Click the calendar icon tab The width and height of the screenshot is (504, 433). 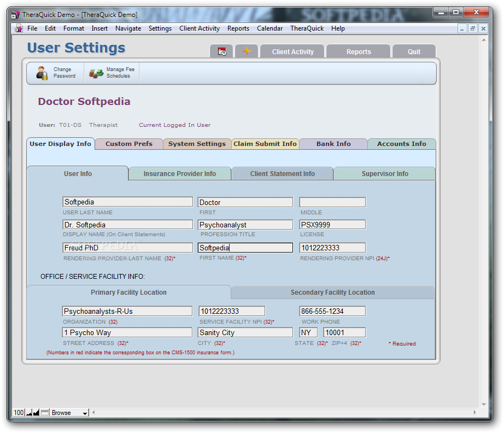[x=222, y=51]
